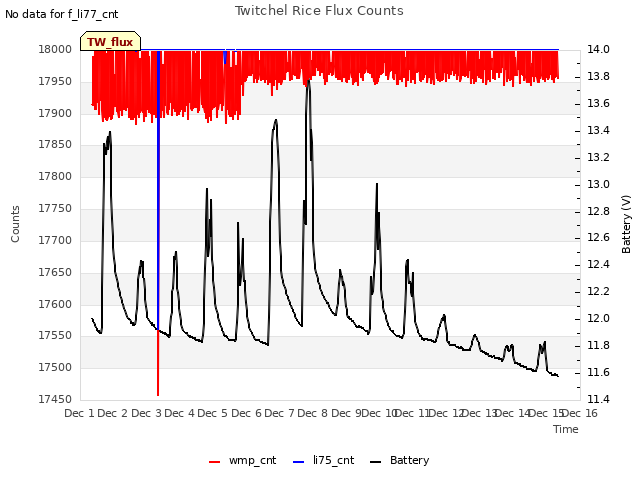Click the chart title Twitchel Rice Flux Counts

319,11
